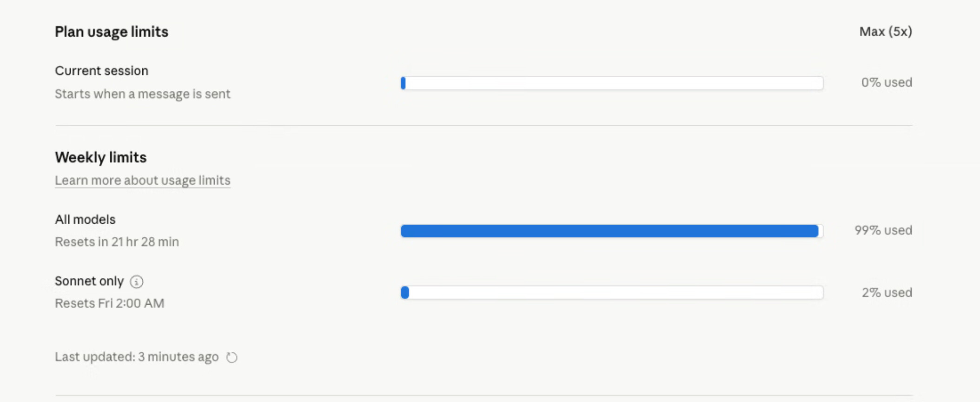Click the Weekly limits heading
Viewport: 980px width, 402px height.
click(101, 157)
